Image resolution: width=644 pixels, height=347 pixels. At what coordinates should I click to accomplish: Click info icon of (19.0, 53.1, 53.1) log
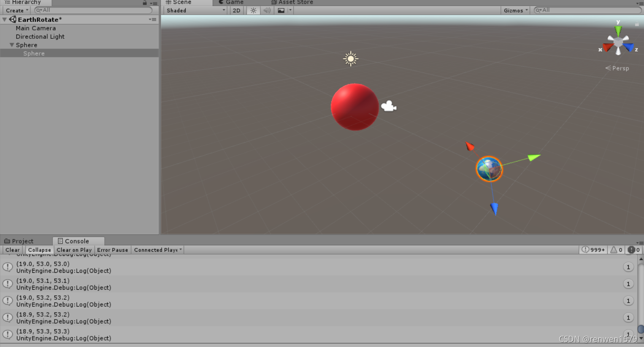click(8, 284)
